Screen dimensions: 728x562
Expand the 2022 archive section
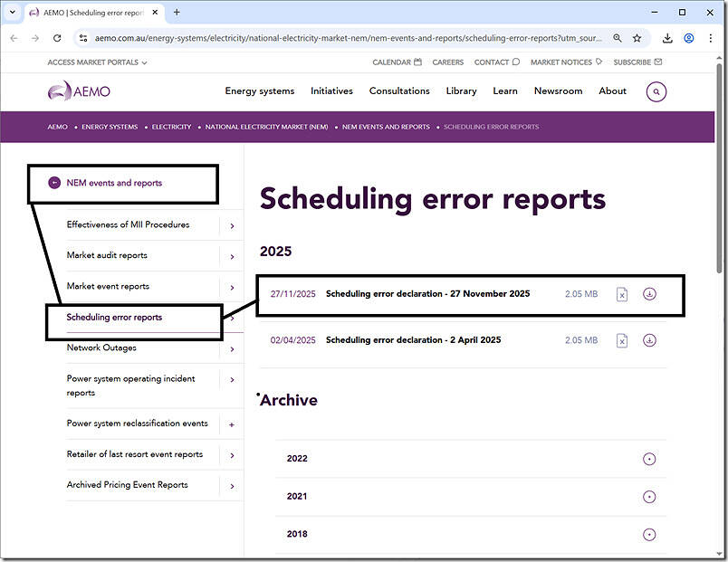pos(649,459)
